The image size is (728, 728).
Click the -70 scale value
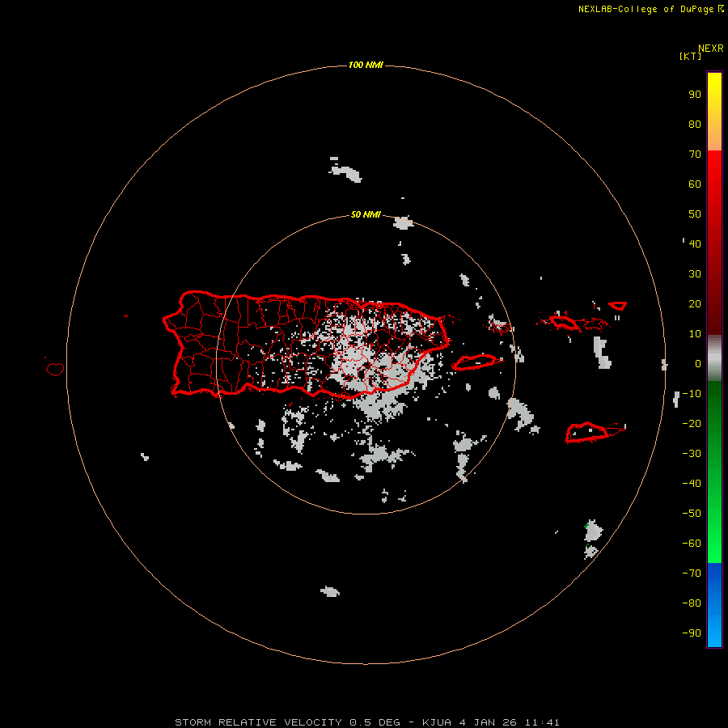[692, 574]
